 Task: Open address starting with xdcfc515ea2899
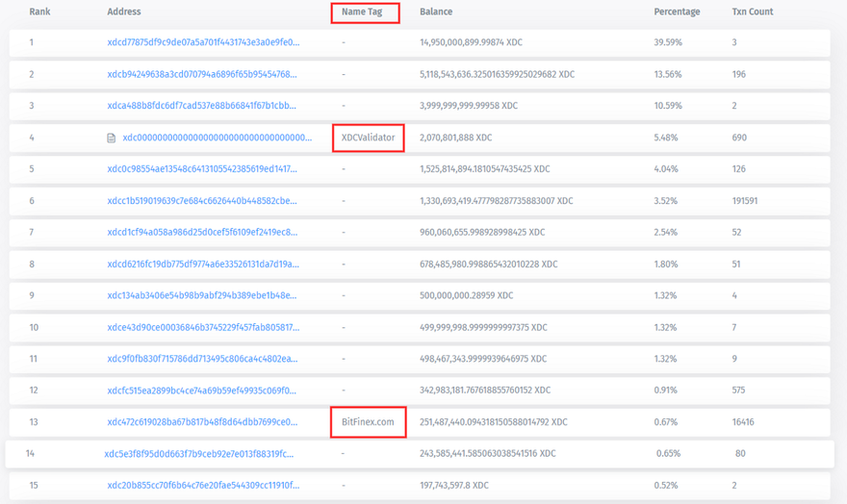pyautogui.click(x=202, y=391)
